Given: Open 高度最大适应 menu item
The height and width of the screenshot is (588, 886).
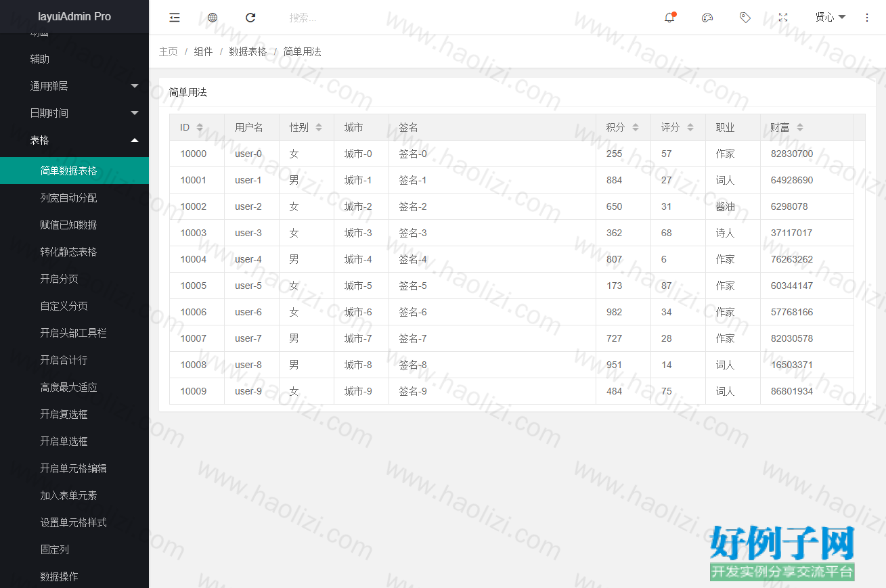Looking at the screenshot, I should [74, 387].
